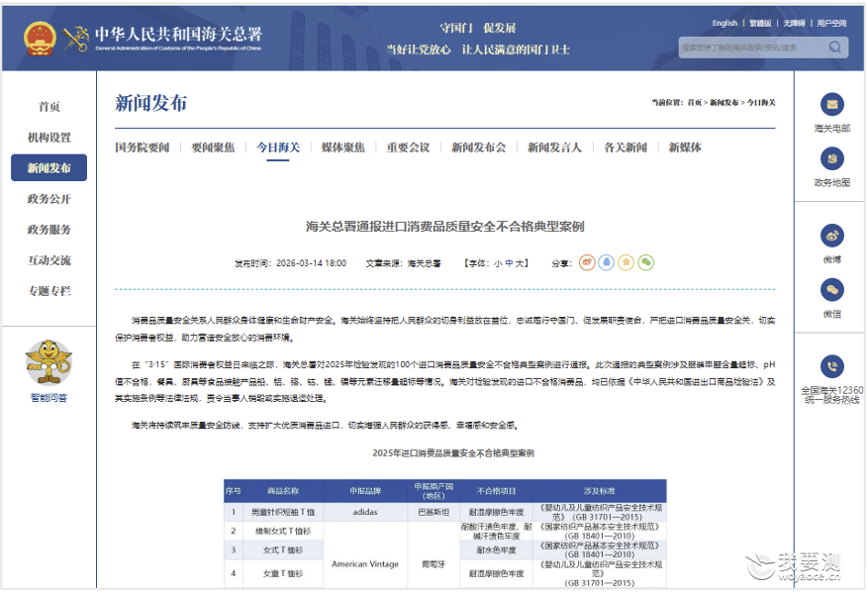Click table cell 男童针织短袖T恤
The height and width of the screenshot is (593, 868).
click(283, 512)
